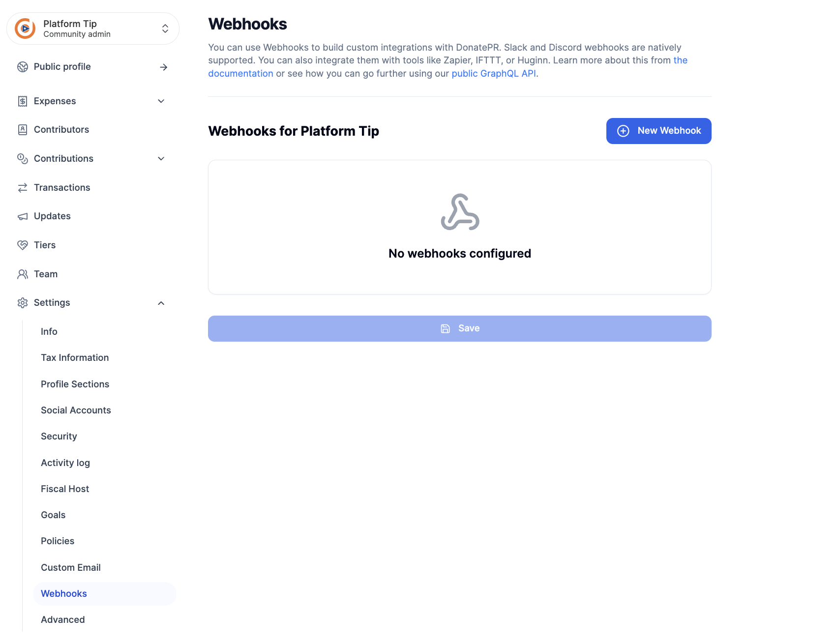Expand the Contributions submenu chevron

(161, 159)
